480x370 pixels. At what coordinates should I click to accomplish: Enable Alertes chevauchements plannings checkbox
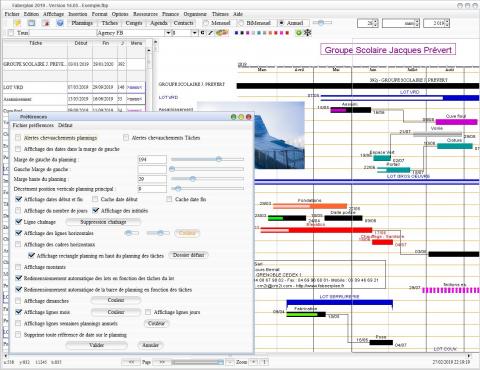(18, 138)
